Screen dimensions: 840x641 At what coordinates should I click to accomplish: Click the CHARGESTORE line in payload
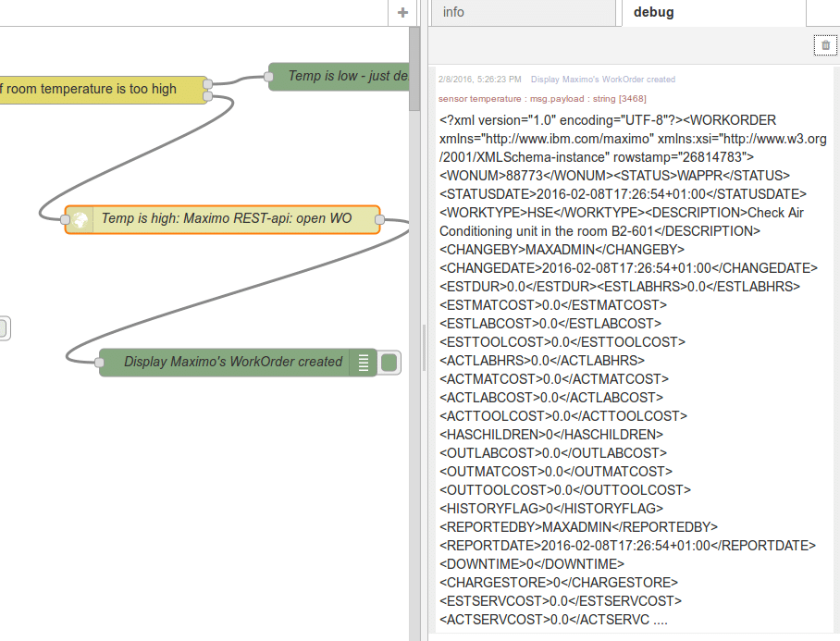point(559,583)
